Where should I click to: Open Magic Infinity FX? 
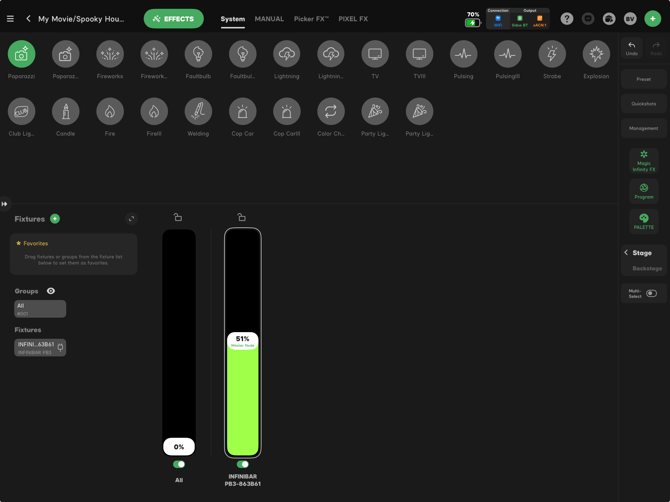pyautogui.click(x=644, y=161)
